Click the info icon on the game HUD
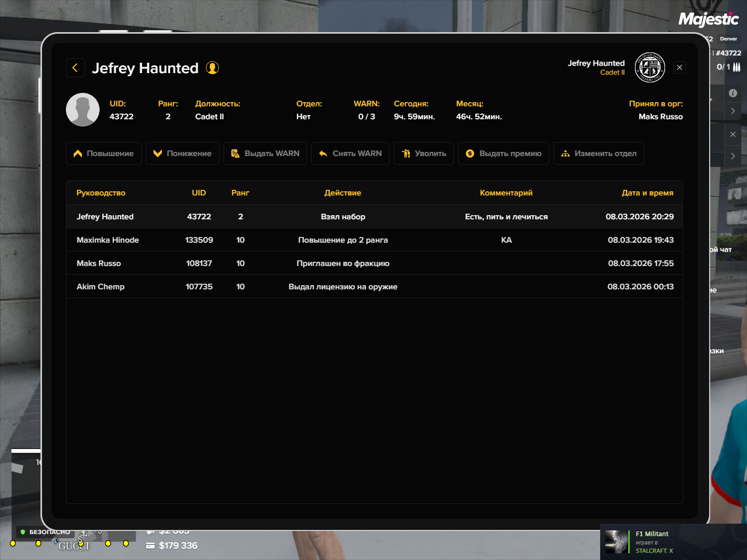747x560 pixels. click(x=733, y=93)
